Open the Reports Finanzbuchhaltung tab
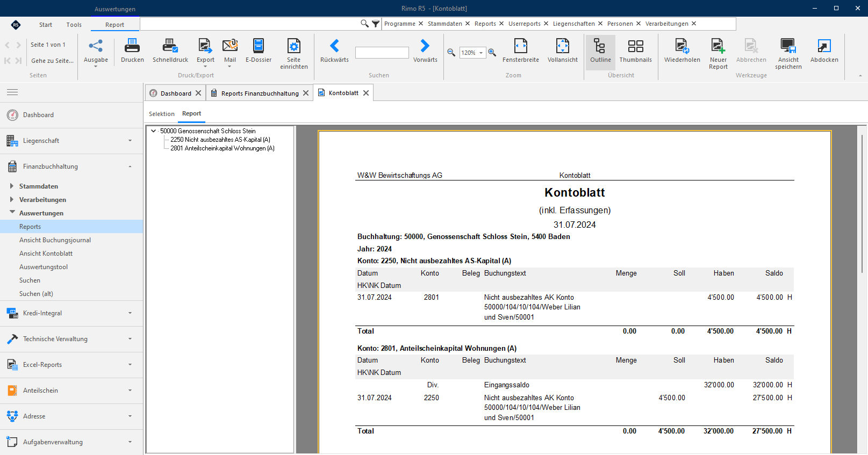Image resolution: width=868 pixels, height=455 pixels. pyautogui.click(x=260, y=93)
